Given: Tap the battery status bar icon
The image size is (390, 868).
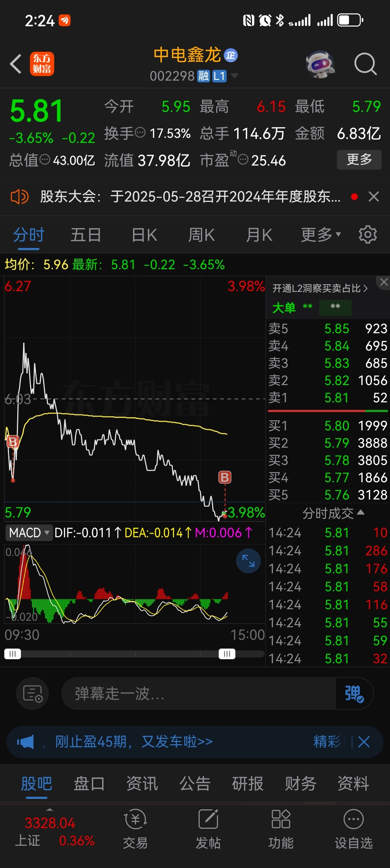Looking at the screenshot, I should click(350, 20).
